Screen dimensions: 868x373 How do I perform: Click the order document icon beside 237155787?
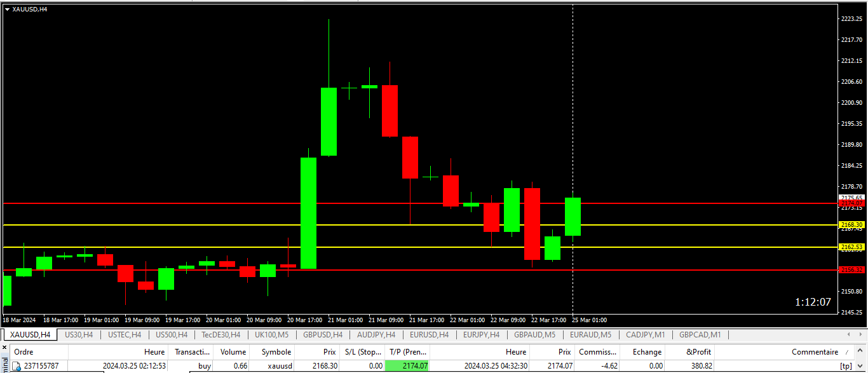17,366
